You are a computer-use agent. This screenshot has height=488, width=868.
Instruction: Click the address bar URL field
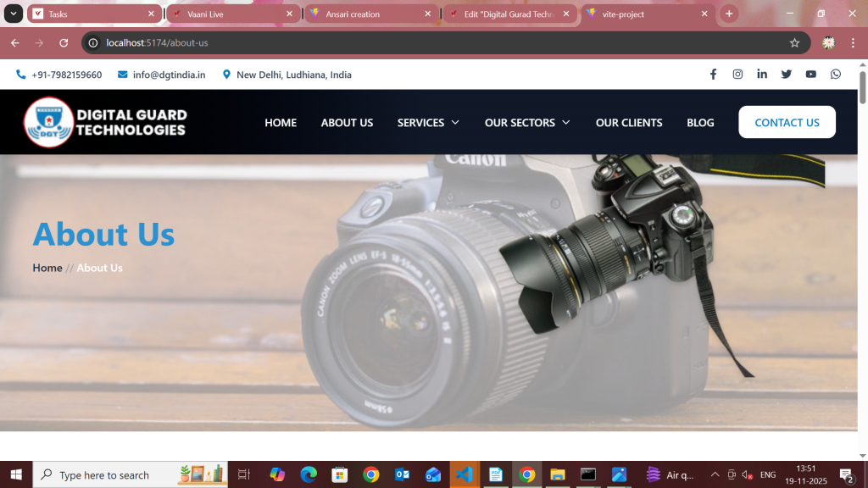(424, 43)
